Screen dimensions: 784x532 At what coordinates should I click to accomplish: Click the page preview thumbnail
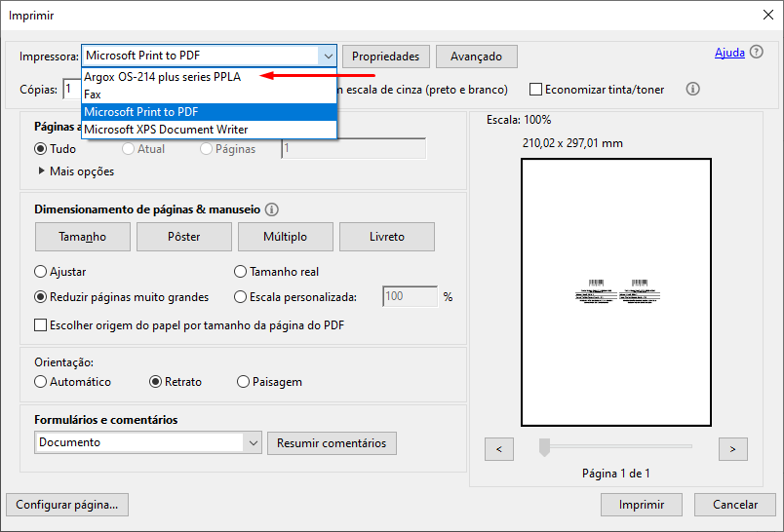(x=616, y=292)
